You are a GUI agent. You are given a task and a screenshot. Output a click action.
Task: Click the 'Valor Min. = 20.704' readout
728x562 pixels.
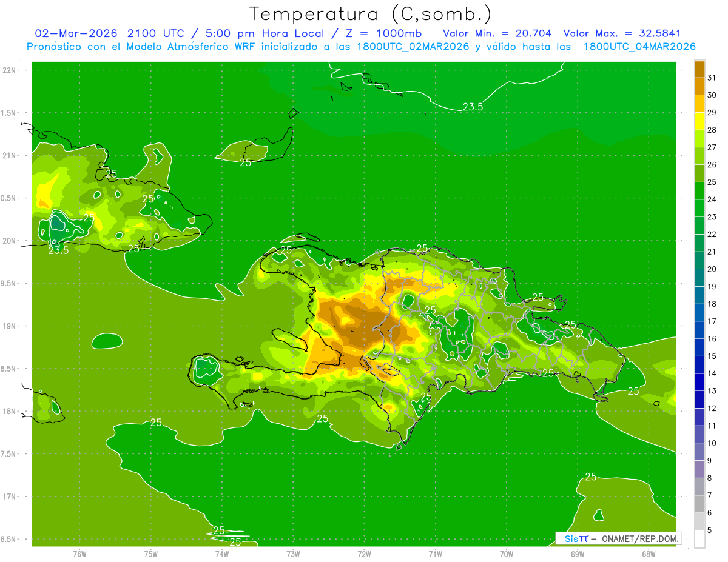click(497, 33)
